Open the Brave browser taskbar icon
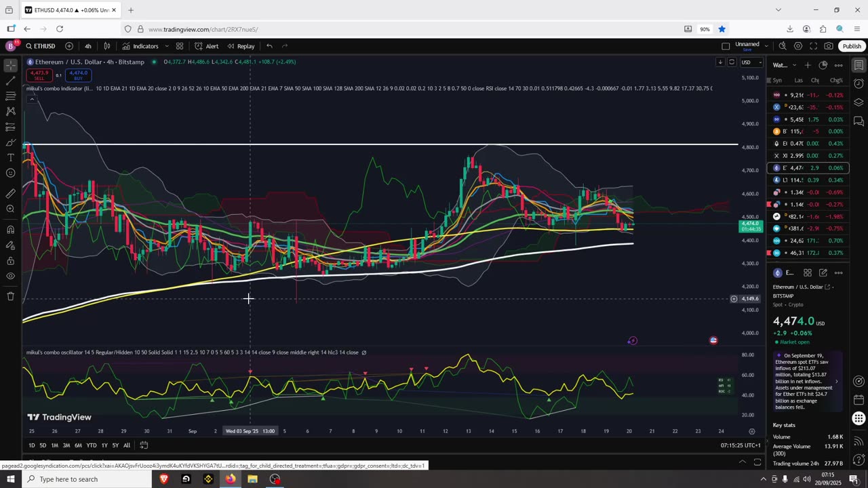 tap(163, 479)
